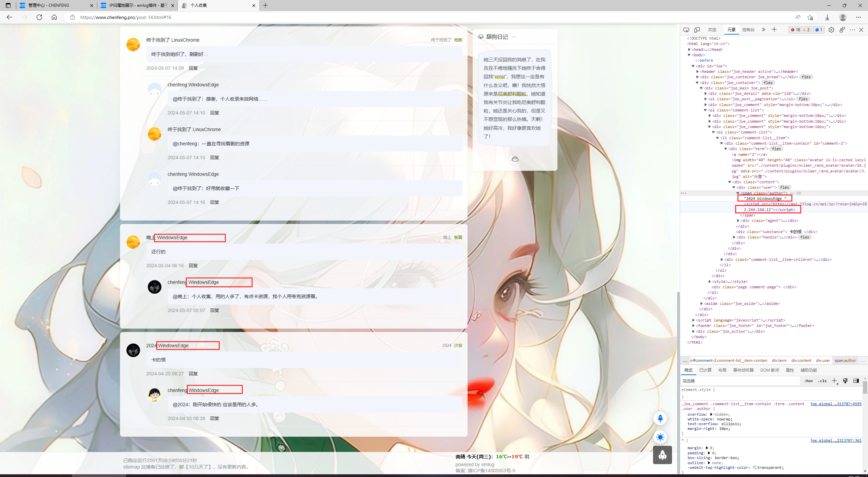Collapse the body element in DOM tree
Screen dimensions: 868x477
click(689, 55)
